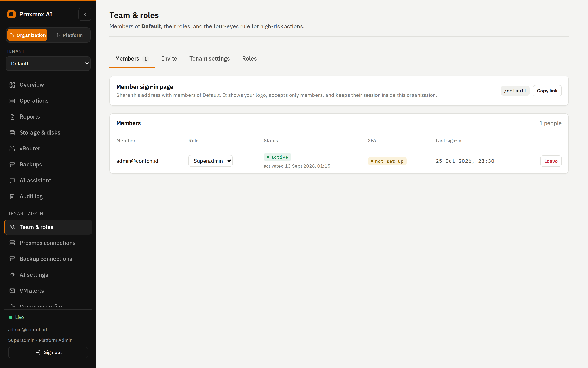Viewport: 588px width, 368px height.
Task: Click the /default sign-in path code
Action: [x=515, y=91]
